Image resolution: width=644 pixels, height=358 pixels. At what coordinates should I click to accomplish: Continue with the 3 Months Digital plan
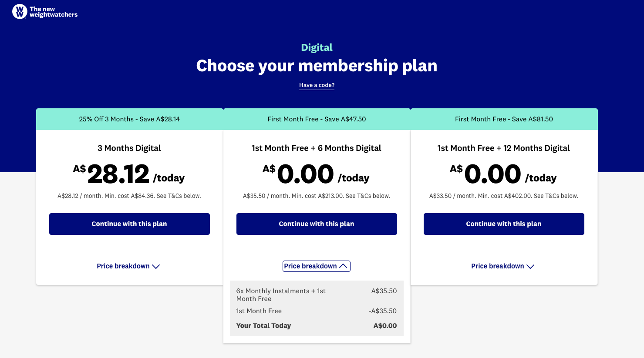[129, 224]
